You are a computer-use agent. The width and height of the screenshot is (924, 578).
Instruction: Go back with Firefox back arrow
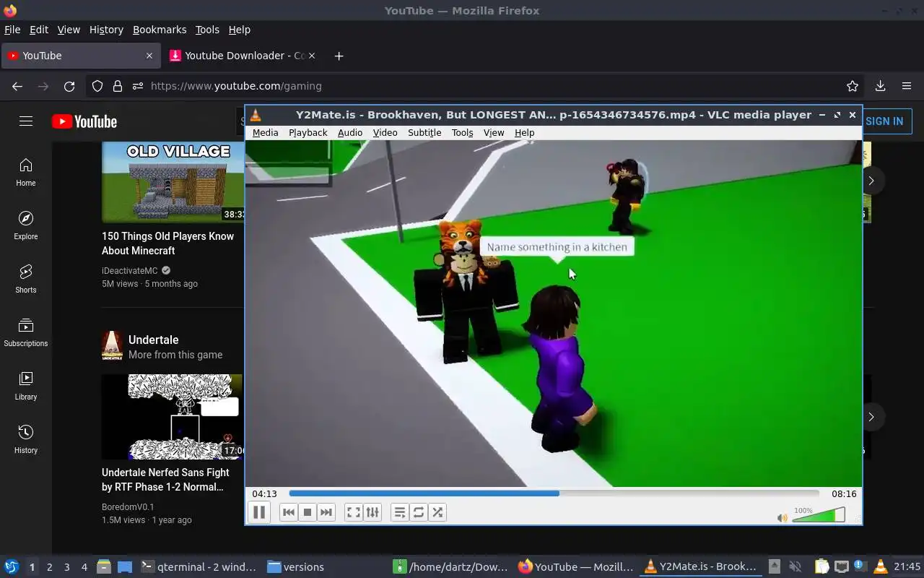17,86
